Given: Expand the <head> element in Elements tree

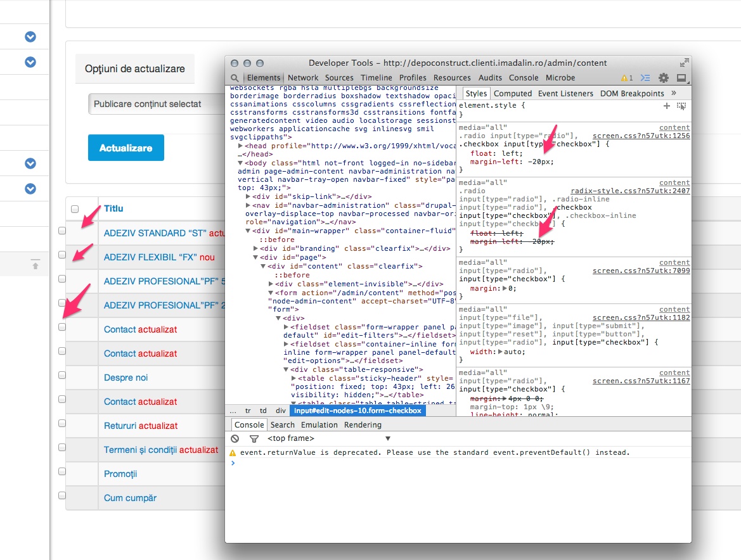Looking at the screenshot, I should 241,146.
